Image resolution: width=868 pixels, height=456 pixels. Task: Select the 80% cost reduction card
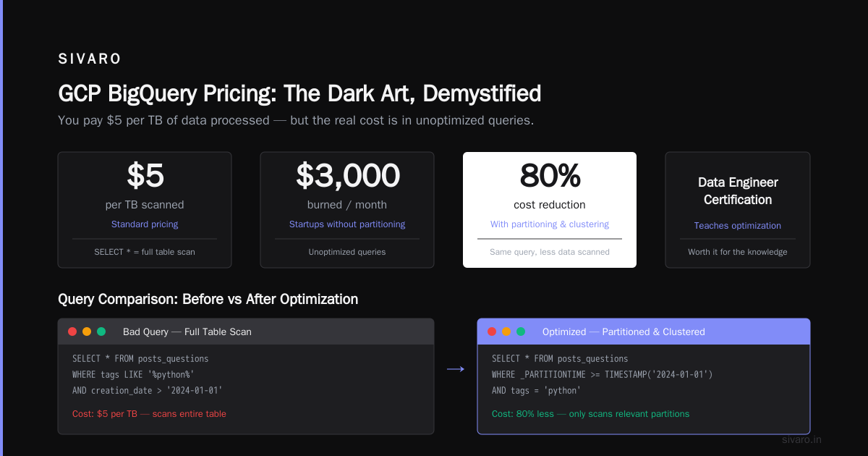550,210
